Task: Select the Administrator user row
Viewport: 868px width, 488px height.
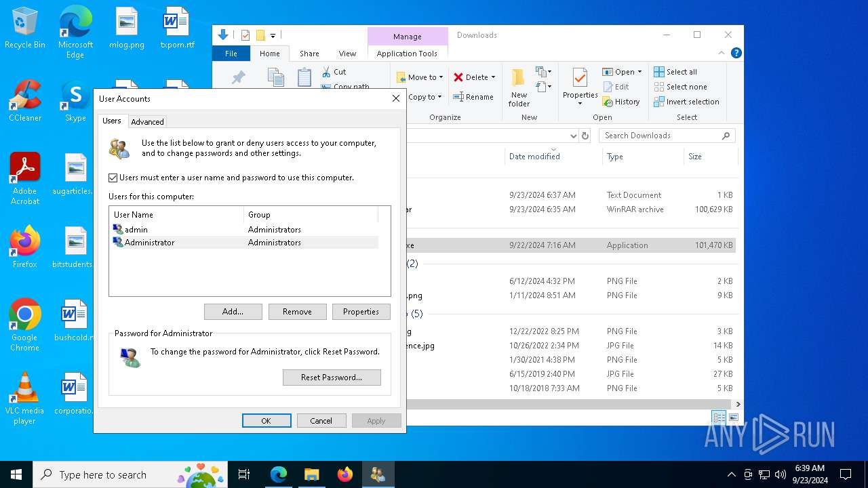Action: (244, 243)
